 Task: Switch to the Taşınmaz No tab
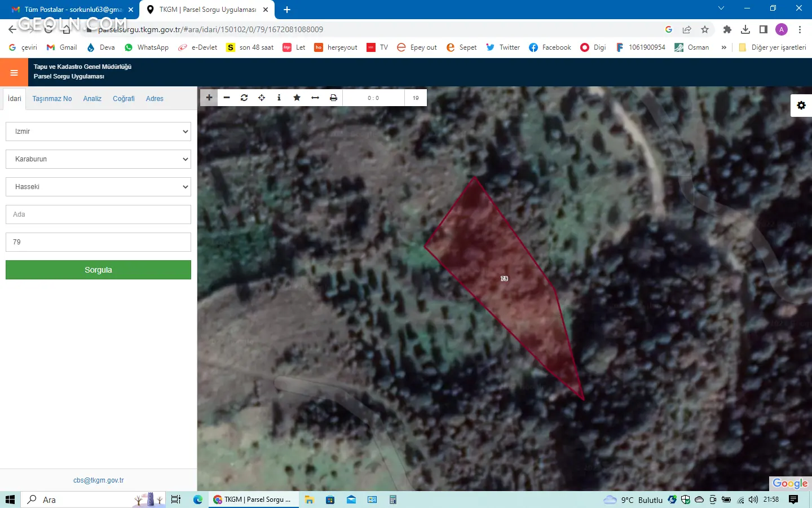pos(52,99)
